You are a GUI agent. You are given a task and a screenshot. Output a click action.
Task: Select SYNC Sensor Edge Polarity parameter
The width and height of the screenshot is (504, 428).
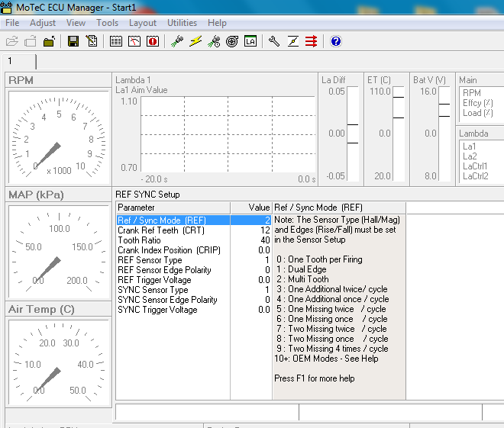[x=167, y=300]
